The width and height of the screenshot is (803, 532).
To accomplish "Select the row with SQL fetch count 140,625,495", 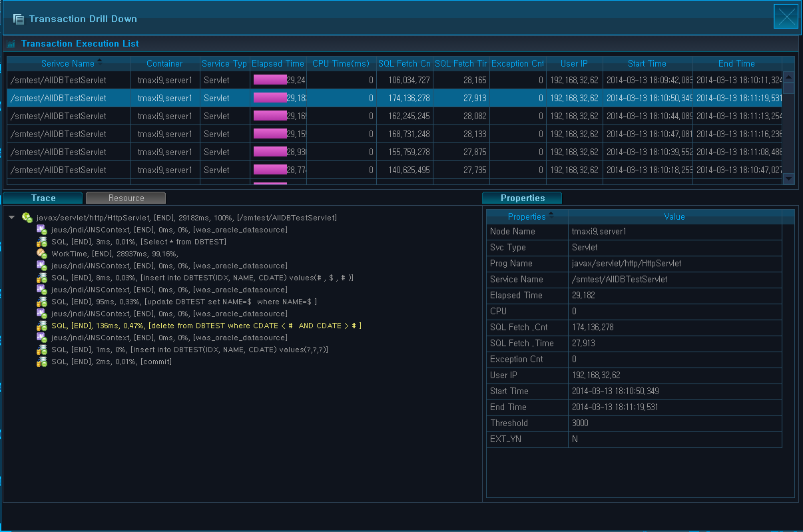I will coord(394,170).
